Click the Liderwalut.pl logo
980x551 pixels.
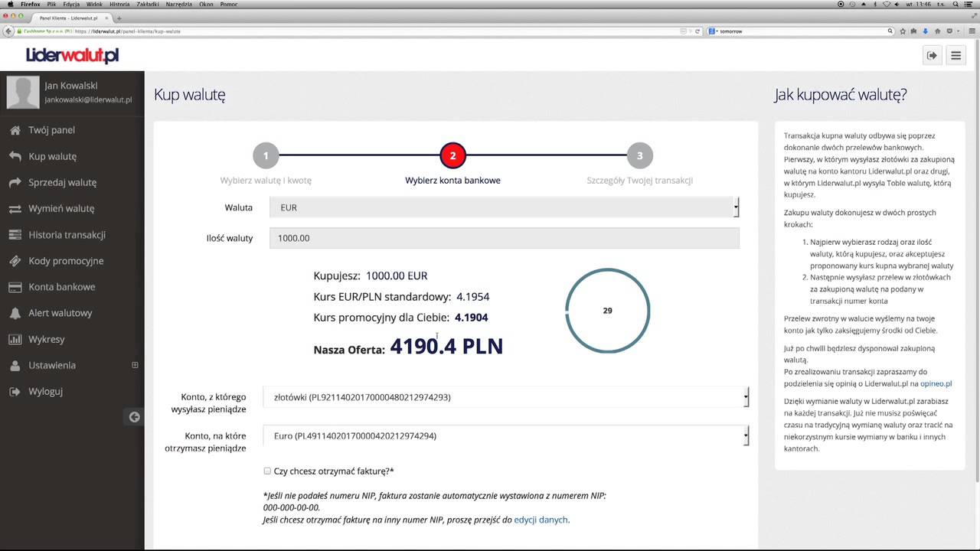point(73,55)
